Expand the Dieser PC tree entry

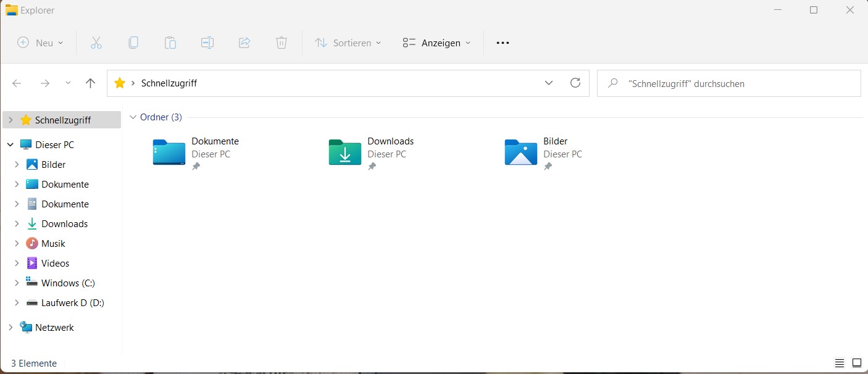click(x=10, y=144)
